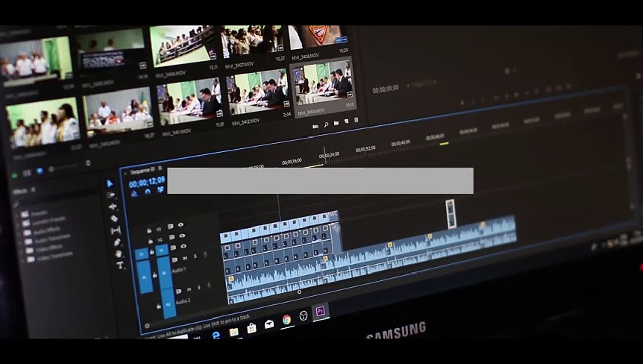Mute the Audio 2 track

pyautogui.click(x=189, y=290)
